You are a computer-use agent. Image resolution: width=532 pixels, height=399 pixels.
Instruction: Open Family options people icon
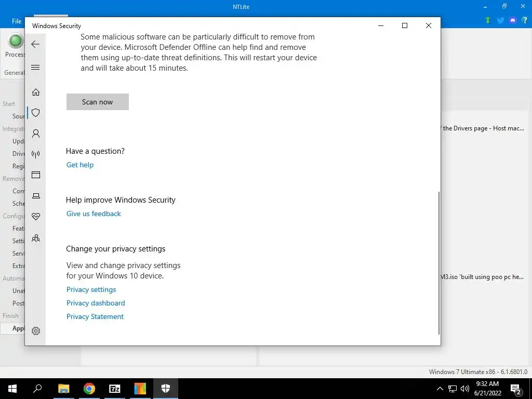point(36,238)
